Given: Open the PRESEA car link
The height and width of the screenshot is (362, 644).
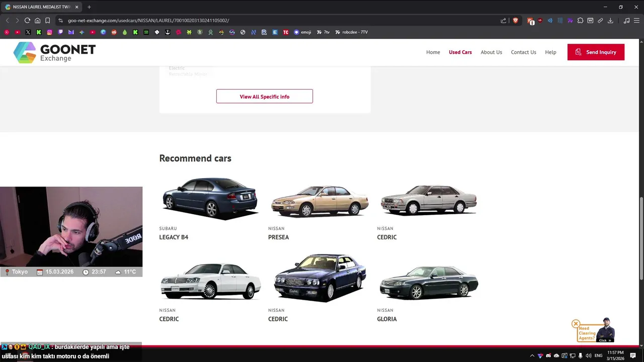Looking at the screenshot, I should coord(278,237).
